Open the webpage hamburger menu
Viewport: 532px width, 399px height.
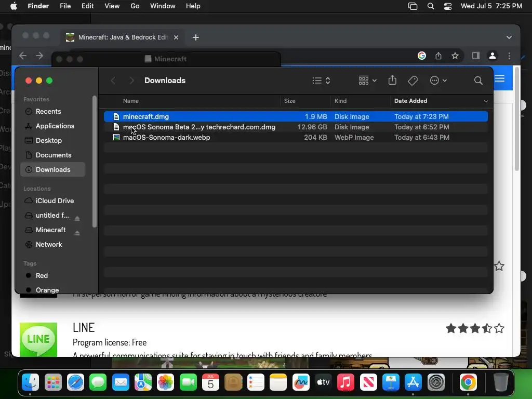pos(500,78)
